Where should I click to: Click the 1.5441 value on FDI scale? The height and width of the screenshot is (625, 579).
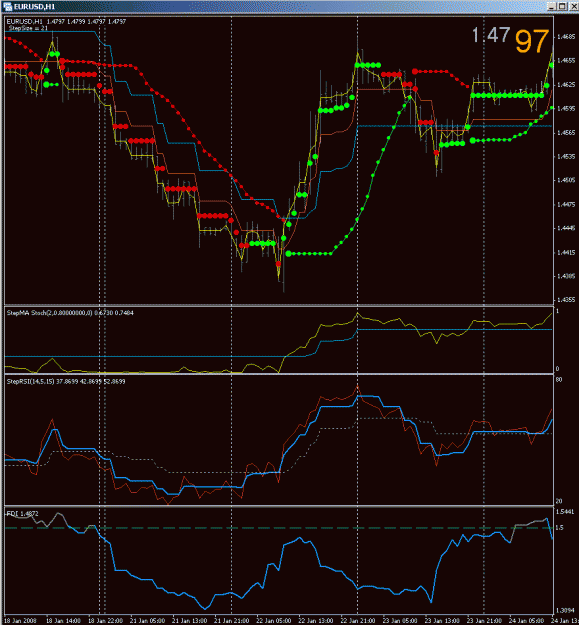[x=565, y=511]
